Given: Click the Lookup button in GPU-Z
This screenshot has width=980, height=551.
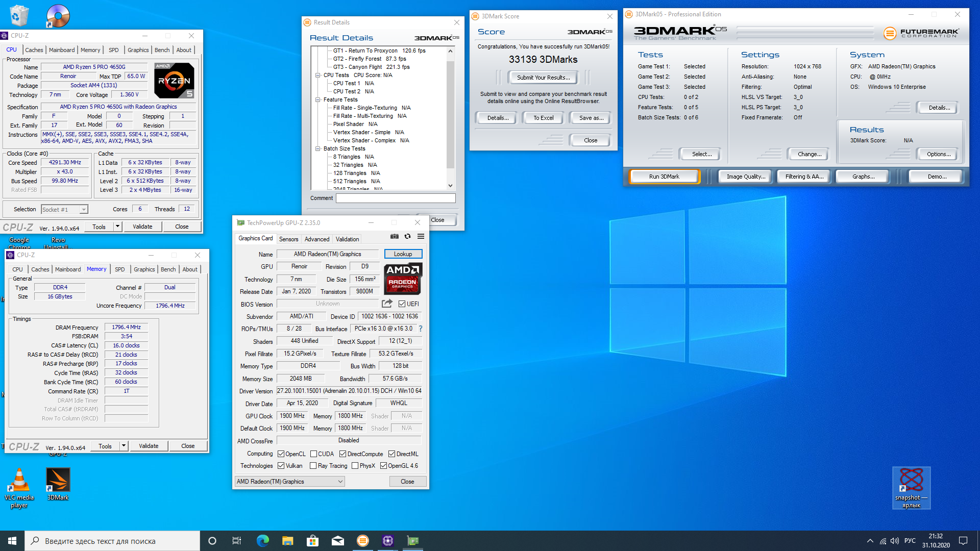Looking at the screenshot, I should (x=403, y=254).
